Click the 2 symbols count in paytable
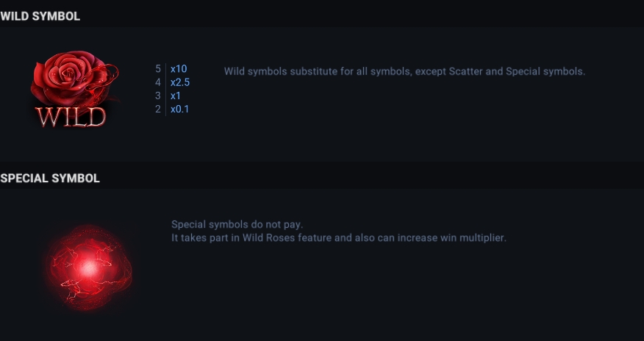Viewport: 644px width, 341px height. click(x=158, y=110)
